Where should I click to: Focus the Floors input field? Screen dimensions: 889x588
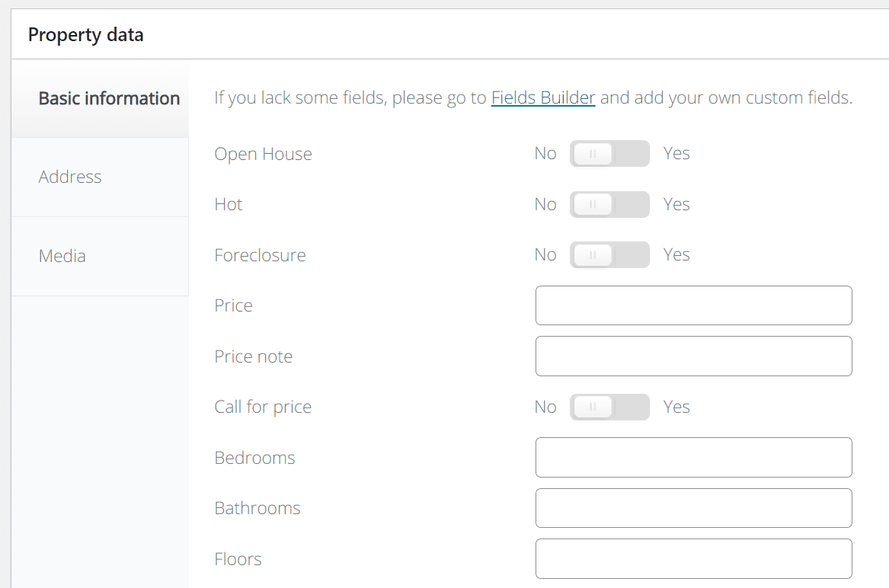693,558
